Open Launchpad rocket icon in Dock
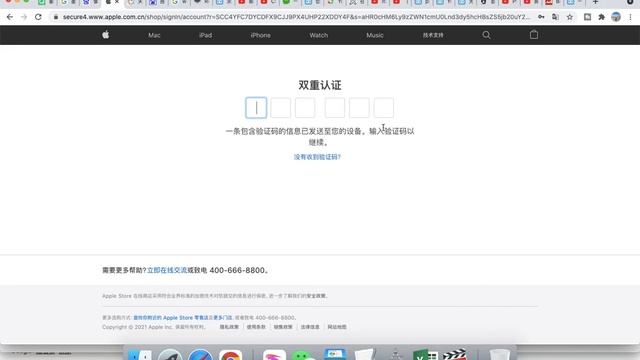This screenshot has width=640, height=360. pos(170,354)
